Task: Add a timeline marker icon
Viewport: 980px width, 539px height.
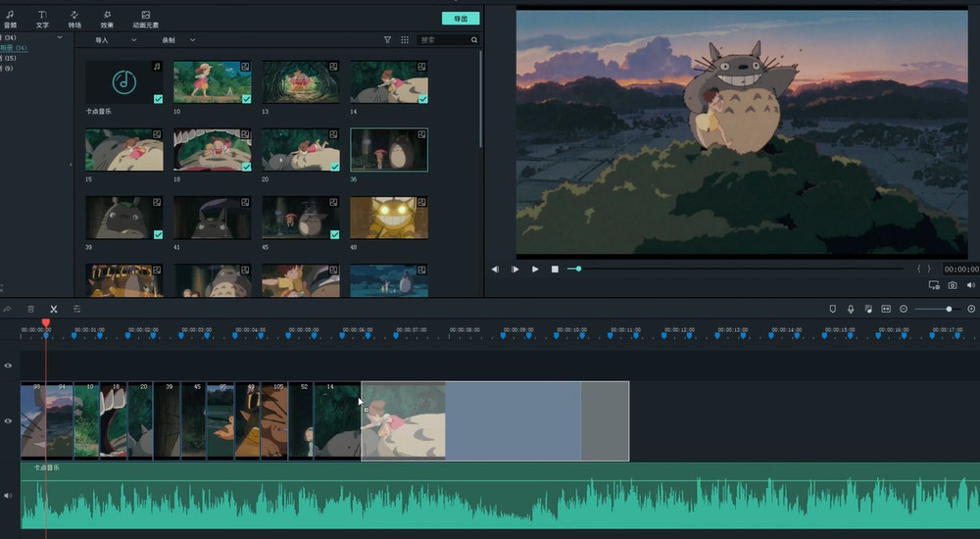Action: pyautogui.click(x=832, y=309)
